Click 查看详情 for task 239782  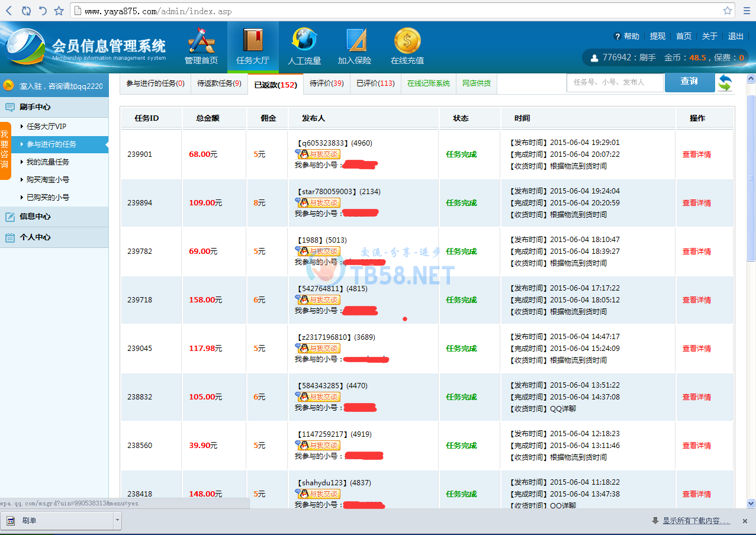coord(697,252)
